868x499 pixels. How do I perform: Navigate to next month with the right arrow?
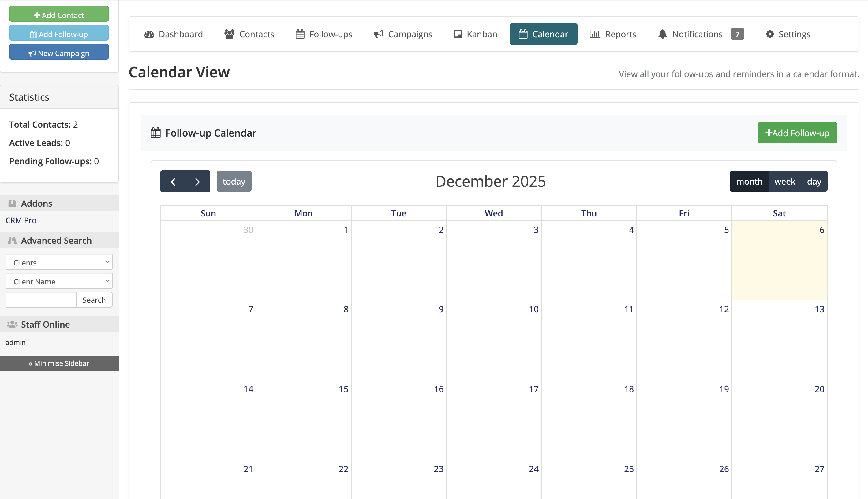(x=197, y=181)
